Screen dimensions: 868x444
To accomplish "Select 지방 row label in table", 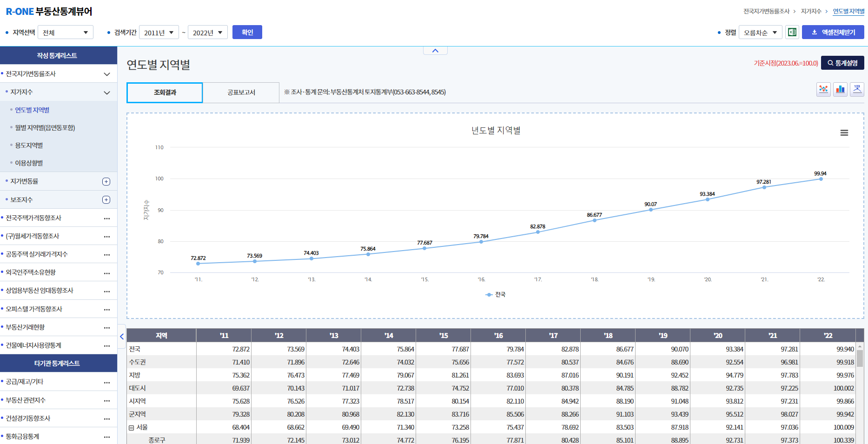I will coord(134,375).
